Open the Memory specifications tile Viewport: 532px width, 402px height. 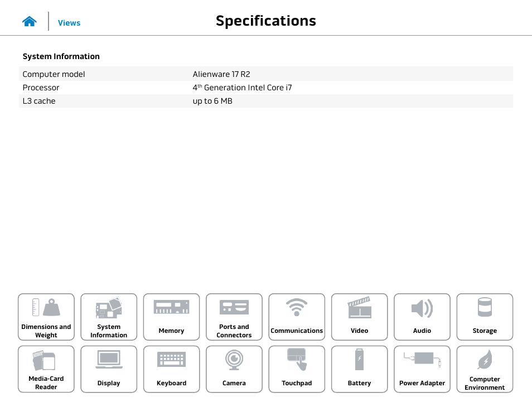(x=171, y=317)
